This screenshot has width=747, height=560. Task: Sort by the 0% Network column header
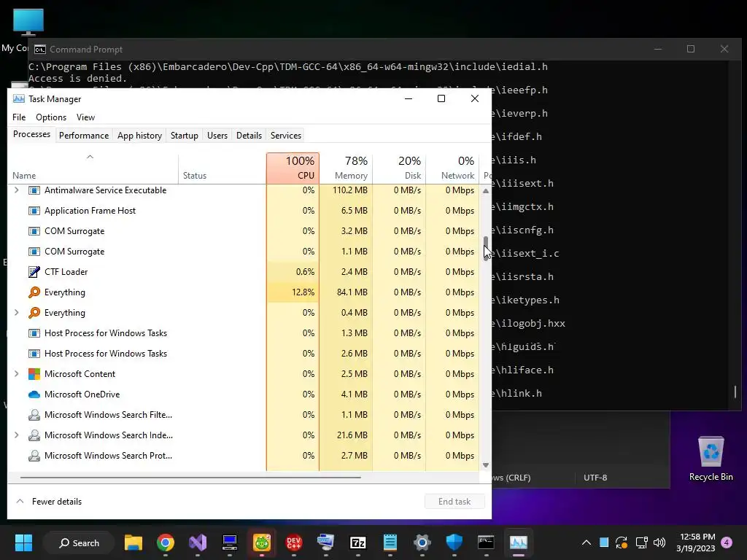(x=452, y=168)
